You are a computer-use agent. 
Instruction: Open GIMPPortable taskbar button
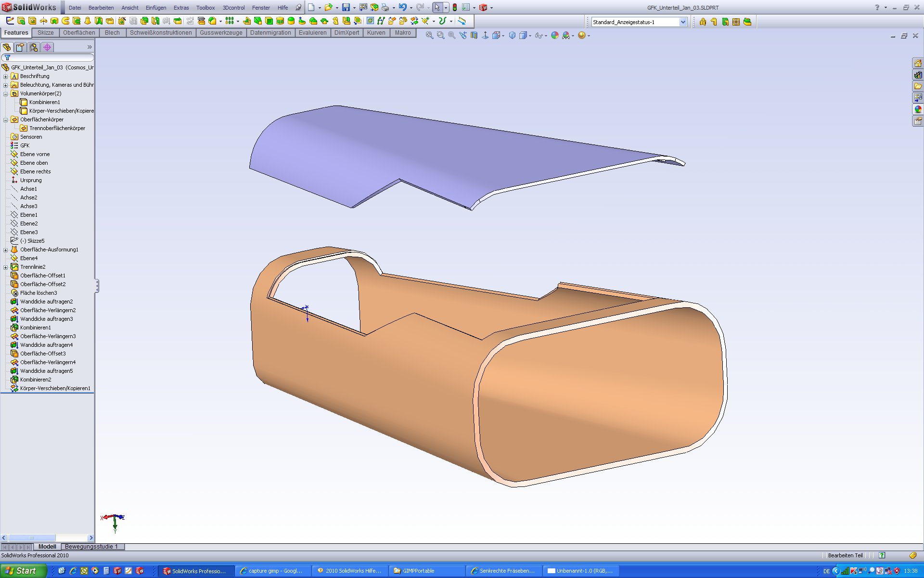tap(427, 571)
